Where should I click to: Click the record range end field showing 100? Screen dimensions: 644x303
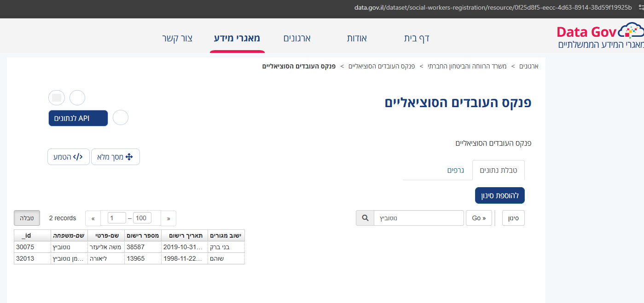pos(142,218)
